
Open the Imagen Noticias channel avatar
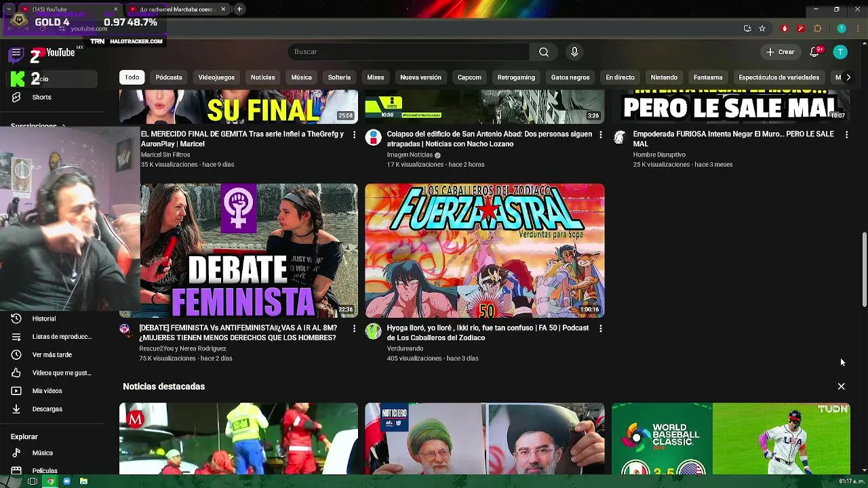[x=373, y=137]
